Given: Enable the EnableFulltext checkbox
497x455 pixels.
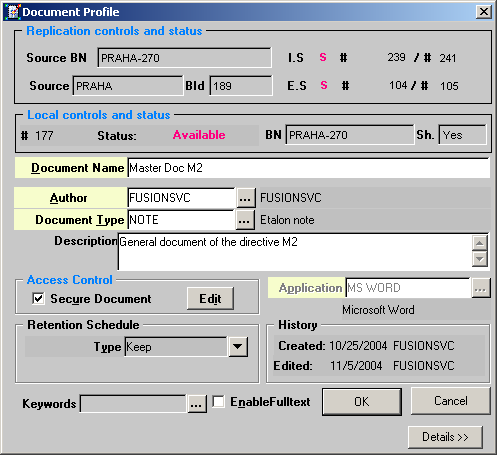Looking at the screenshot, I should 218,401.
